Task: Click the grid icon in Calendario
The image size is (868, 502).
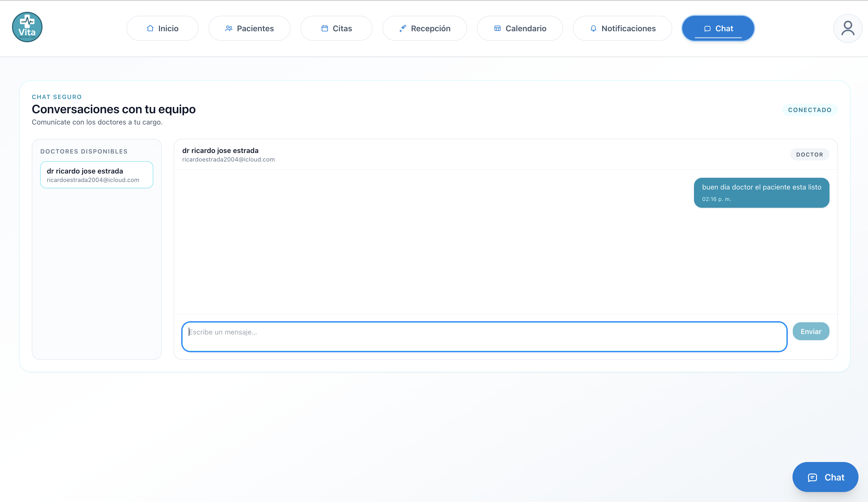Action: tap(497, 28)
